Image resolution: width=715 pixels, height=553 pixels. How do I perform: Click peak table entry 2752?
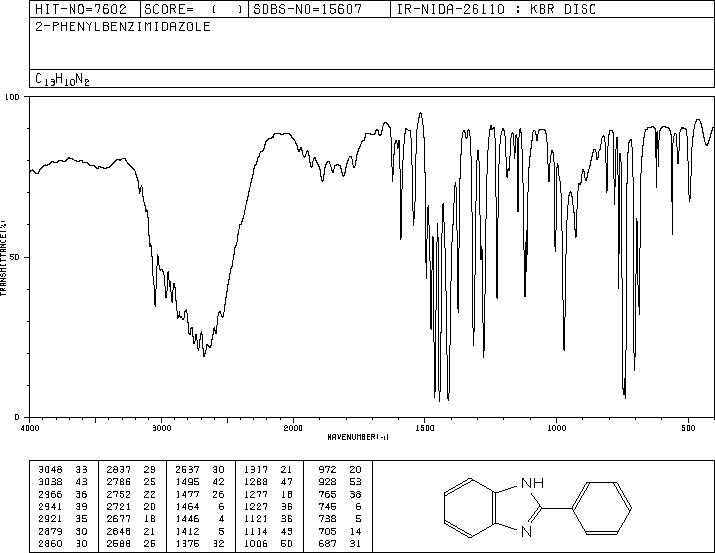[x=119, y=494]
